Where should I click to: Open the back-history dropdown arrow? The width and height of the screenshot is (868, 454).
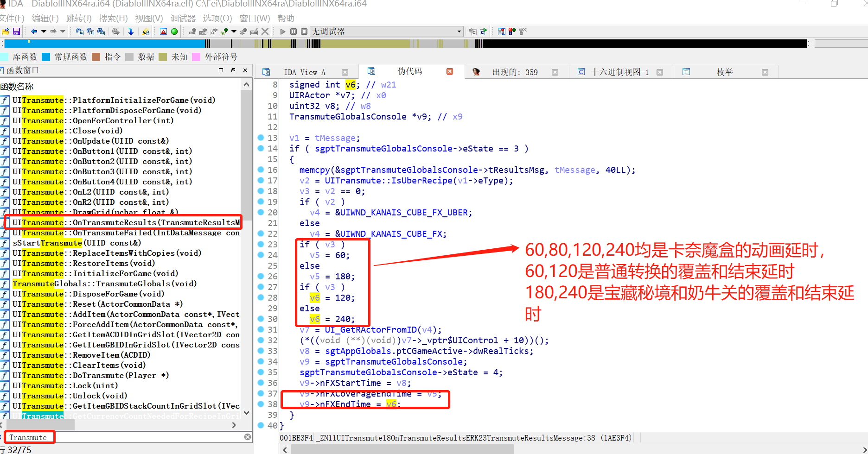tap(44, 32)
